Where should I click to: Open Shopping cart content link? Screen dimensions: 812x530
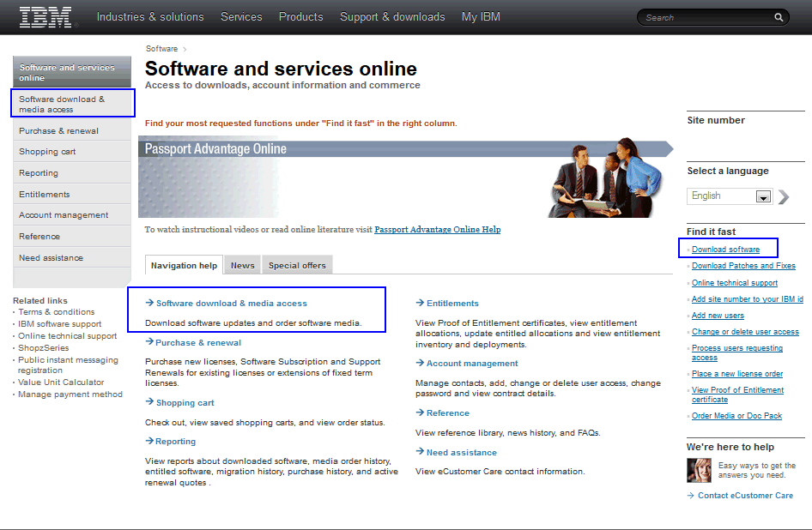click(185, 403)
